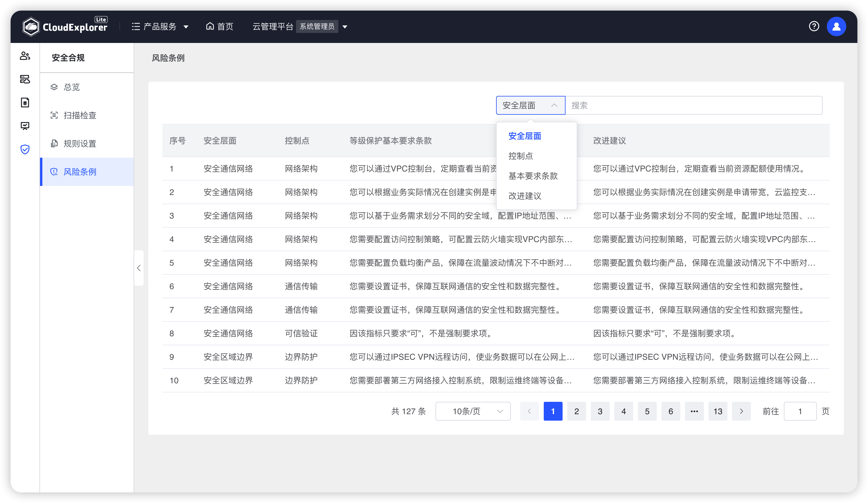Go to the next page arrow

(x=741, y=411)
